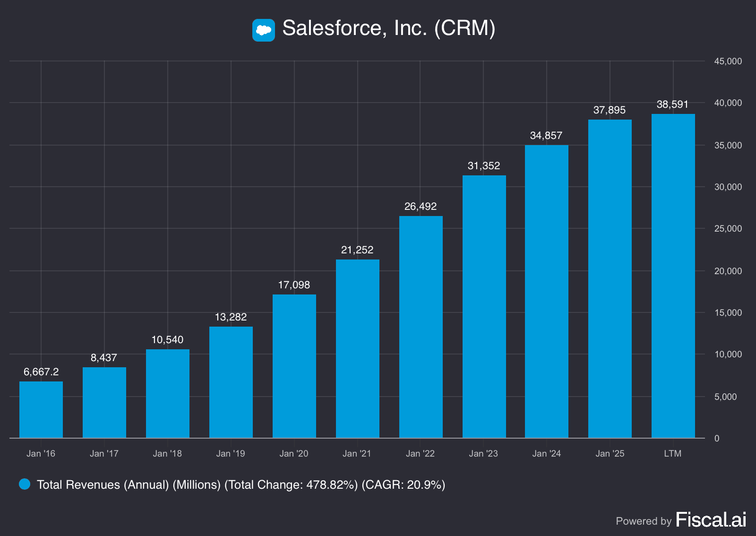Click the 25,000 y-axis value
The height and width of the screenshot is (536, 756).
728,229
